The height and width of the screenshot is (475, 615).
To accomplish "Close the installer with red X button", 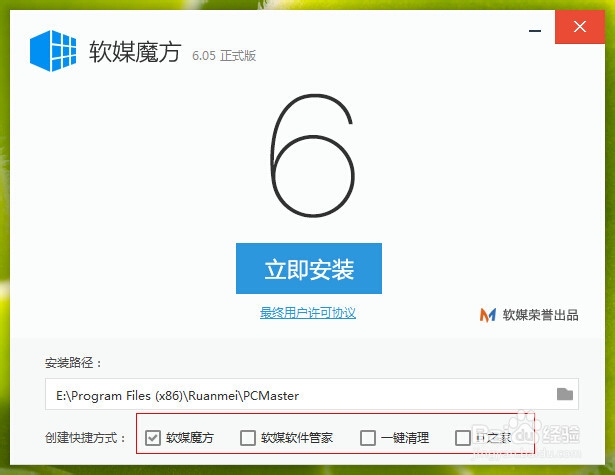I will click(x=580, y=27).
